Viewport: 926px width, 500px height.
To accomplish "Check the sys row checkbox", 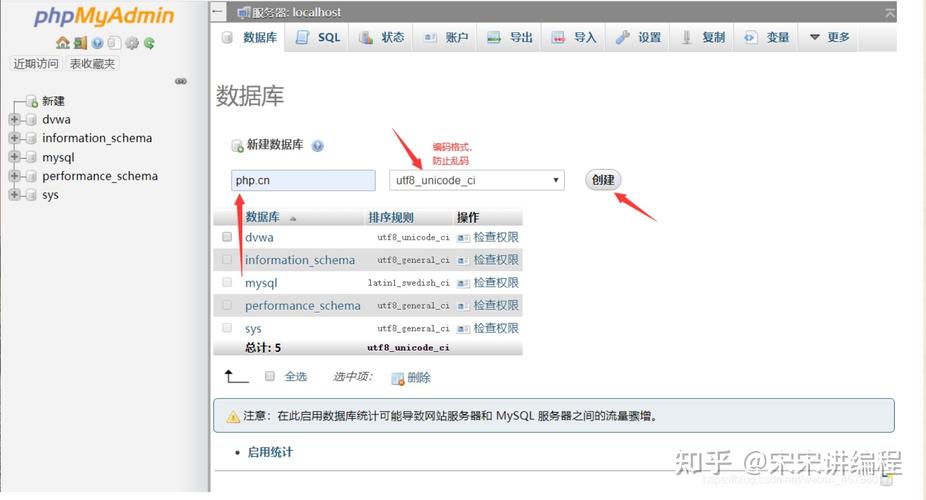I will 227,328.
